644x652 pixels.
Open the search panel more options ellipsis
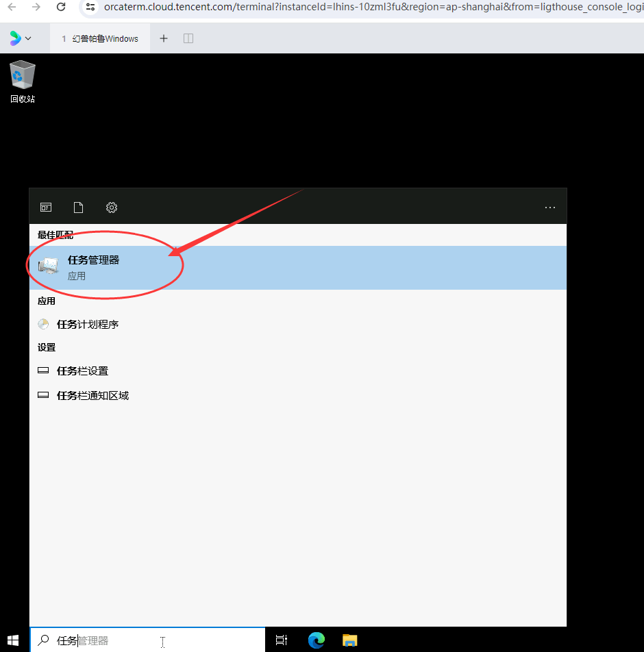(x=550, y=207)
